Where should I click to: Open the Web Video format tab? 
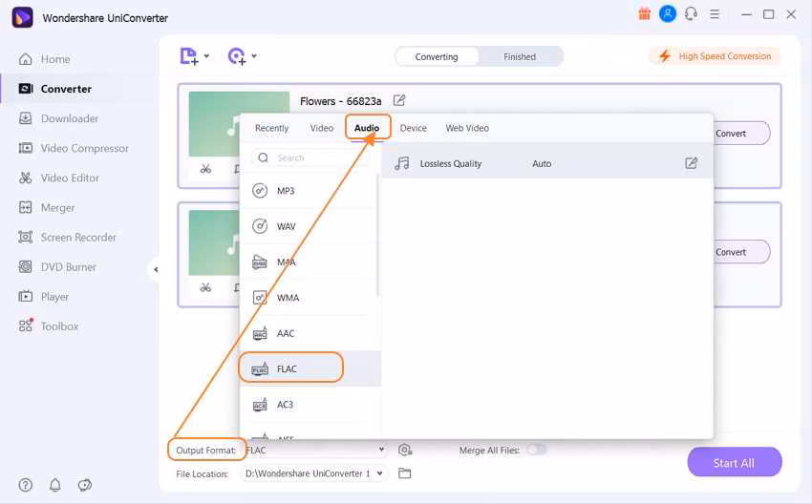[x=467, y=128]
